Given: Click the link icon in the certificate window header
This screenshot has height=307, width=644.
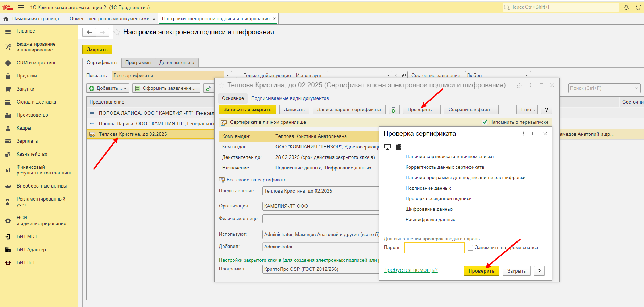Looking at the screenshot, I should [519, 85].
